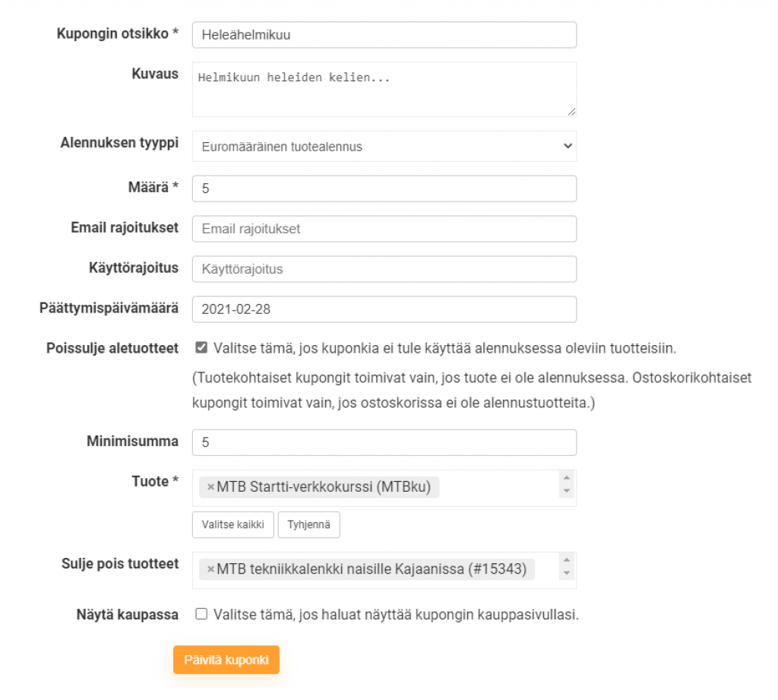778x700 pixels.
Task: Click the Päättymispäivämäärä date field
Action: [x=384, y=309]
